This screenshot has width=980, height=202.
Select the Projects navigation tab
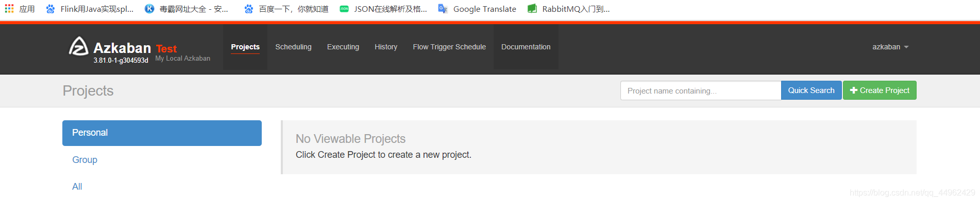[x=245, y=47]
